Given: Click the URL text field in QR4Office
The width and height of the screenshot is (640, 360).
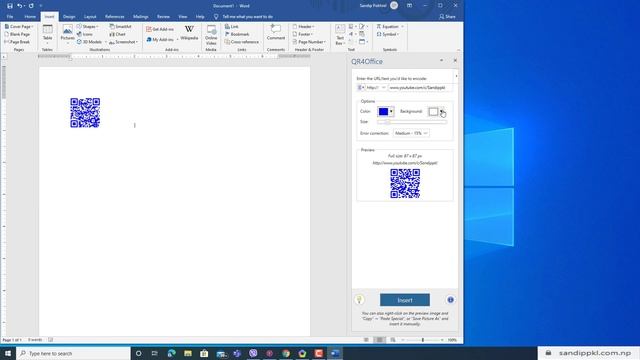Looking at the screenshot, I should (x=420, y=87).
